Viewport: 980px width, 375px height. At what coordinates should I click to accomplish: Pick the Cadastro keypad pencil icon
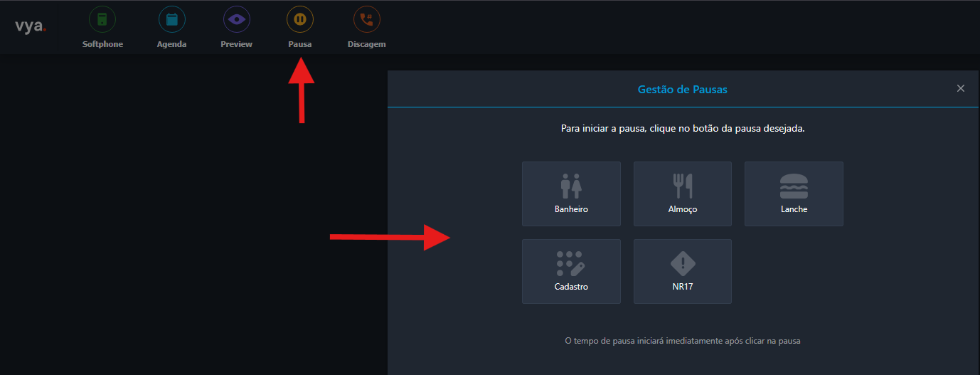pyautogui.click(x=570, y=263)
